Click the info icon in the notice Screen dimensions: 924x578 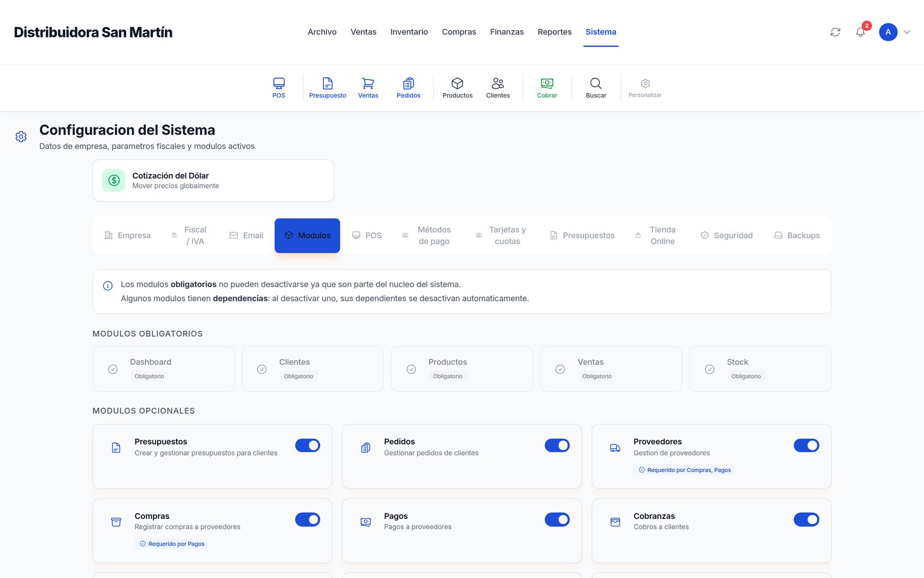coord(108,286)
